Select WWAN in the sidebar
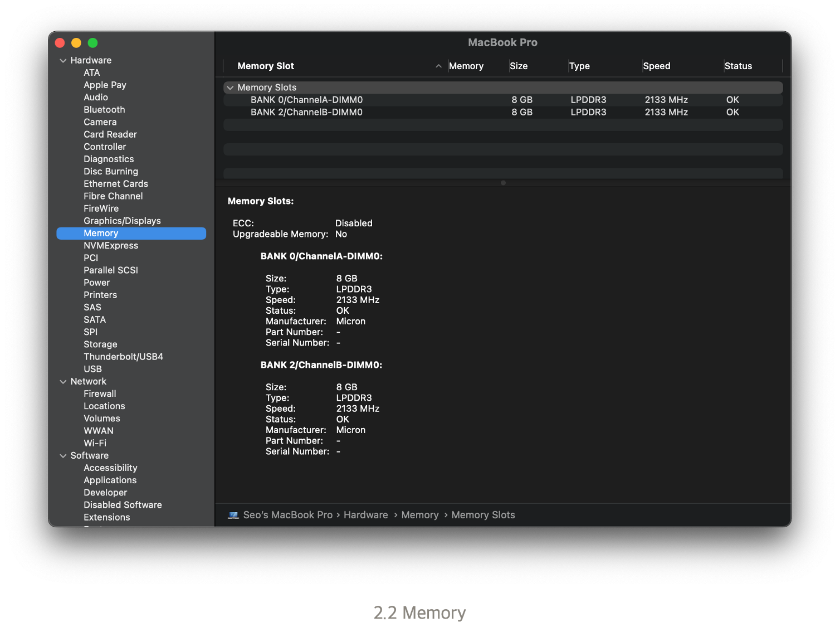This screenshot has height=627, width=840. click(99, 431)
